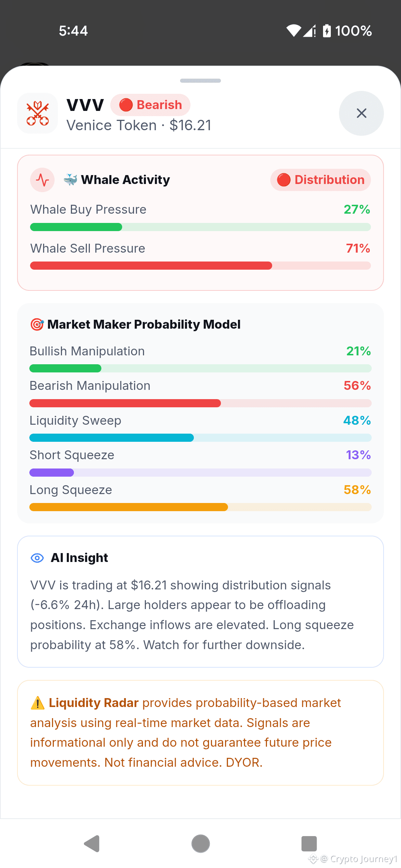Tap the green Whale Buy Pressure bar
This screenshot has height=868, width=401.
click(200, 227)
